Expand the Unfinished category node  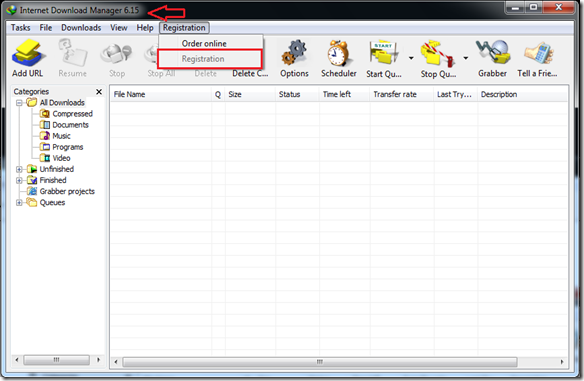19,169
